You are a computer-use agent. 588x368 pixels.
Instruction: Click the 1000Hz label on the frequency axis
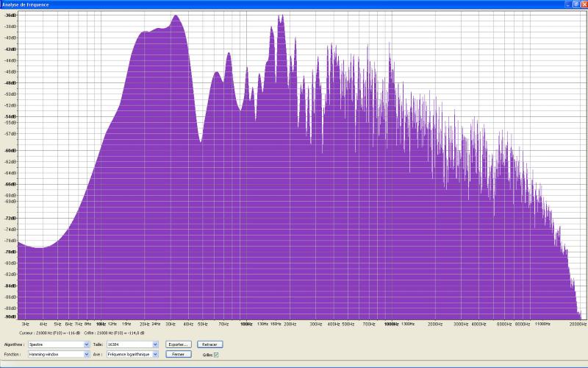[x=391, y=324]
